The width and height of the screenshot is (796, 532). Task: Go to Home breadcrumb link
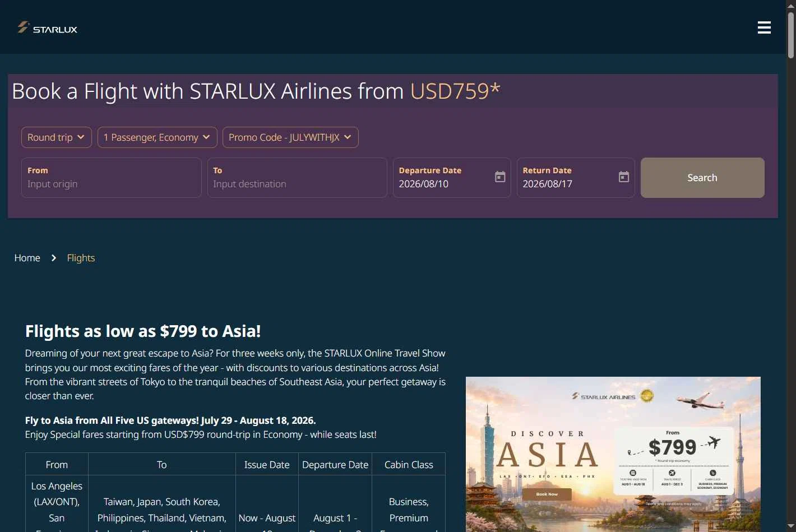[x=27, y=258]
